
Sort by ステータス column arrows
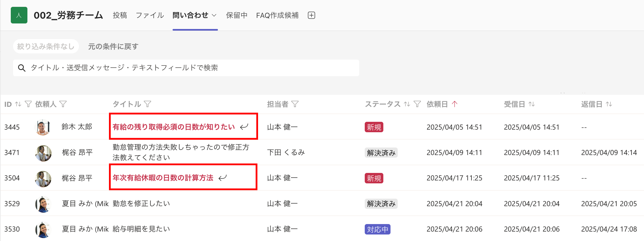[x=407, y=104]
